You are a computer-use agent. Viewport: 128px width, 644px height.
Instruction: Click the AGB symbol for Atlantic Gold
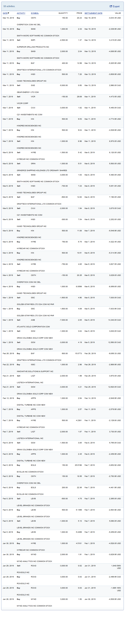tap(33, 320)
